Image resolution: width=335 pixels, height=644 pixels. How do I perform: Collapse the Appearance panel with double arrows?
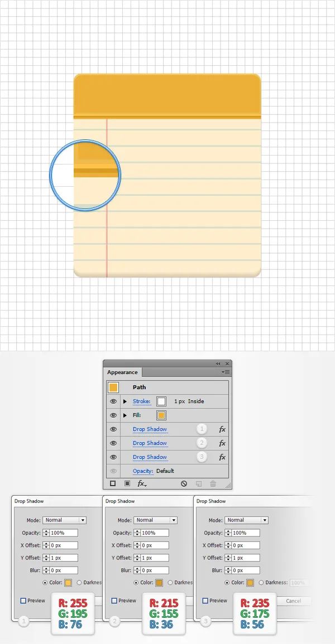218,364
